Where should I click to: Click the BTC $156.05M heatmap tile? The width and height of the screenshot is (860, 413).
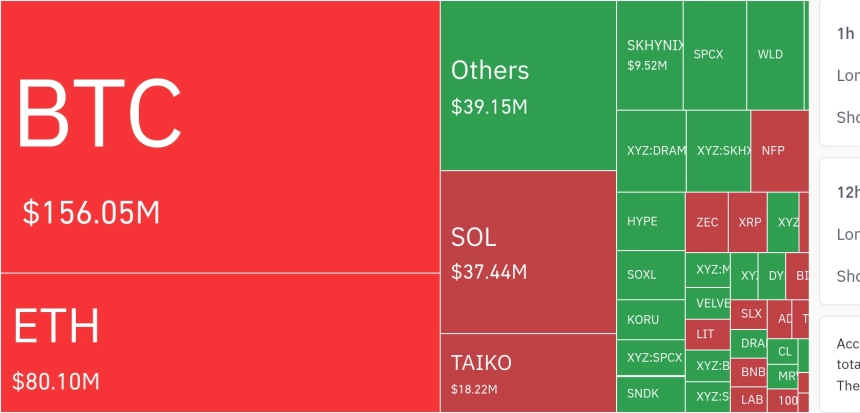coord(220,136)
